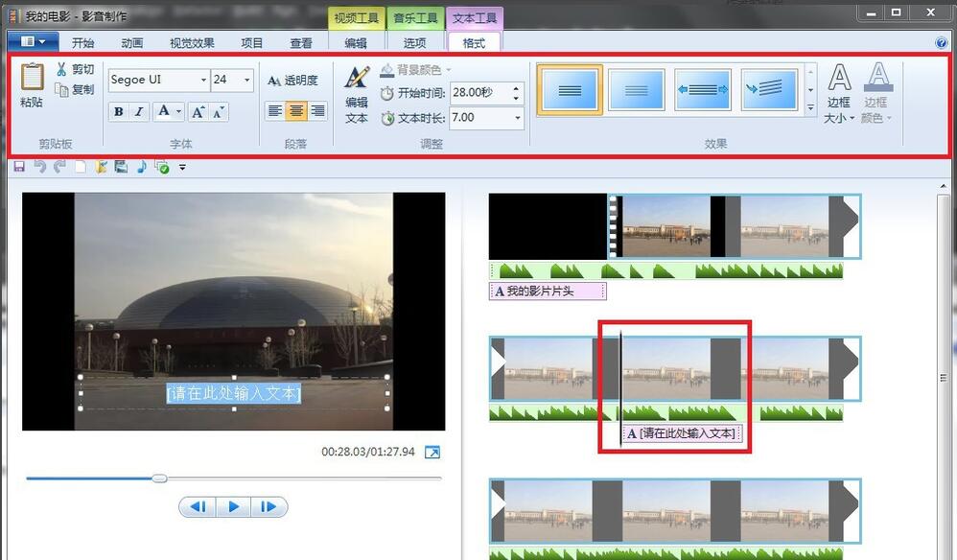The height and width of the screenshot is (560, 957).
Task: Align text right
Action: (x=316, y=110)
